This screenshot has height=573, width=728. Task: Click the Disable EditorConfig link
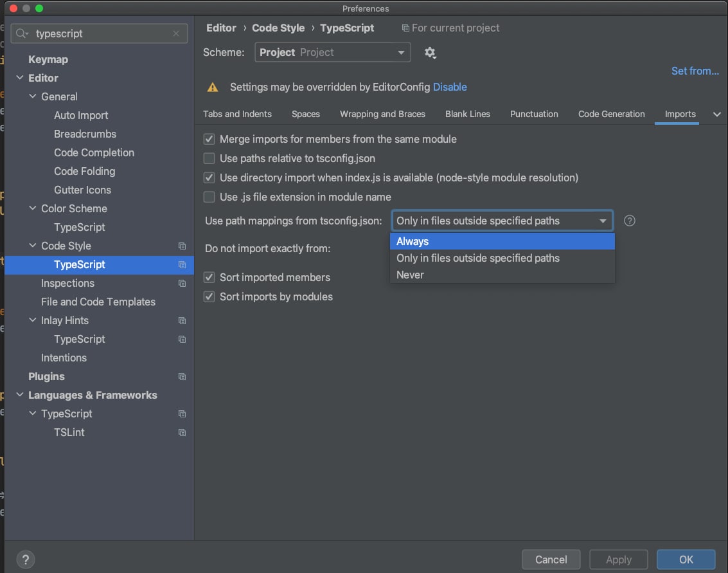tap(450, 87)
